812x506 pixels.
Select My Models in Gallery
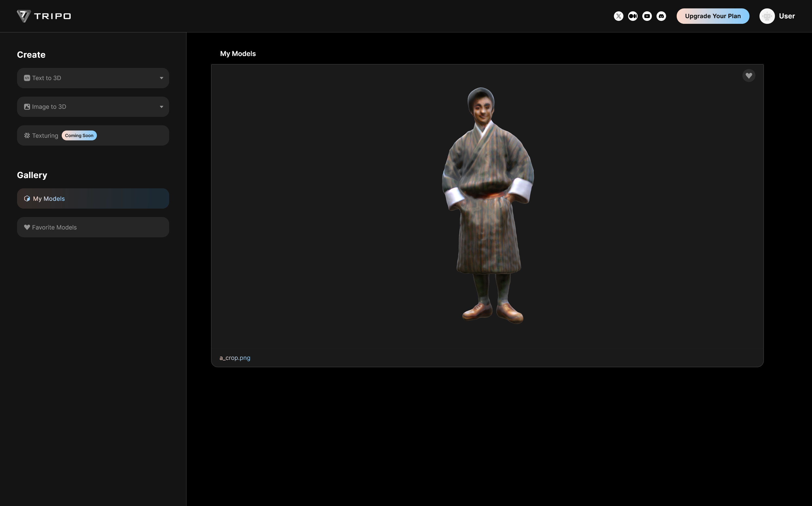click(x=93, y=198)
